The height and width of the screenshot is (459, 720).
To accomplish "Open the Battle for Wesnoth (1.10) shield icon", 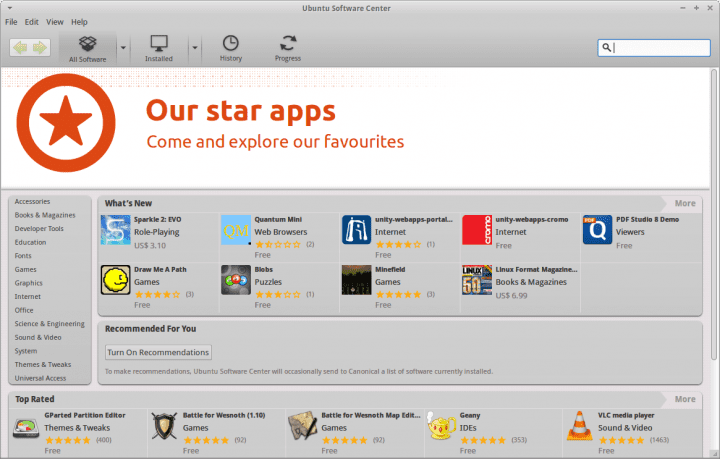I will (164, 426).
